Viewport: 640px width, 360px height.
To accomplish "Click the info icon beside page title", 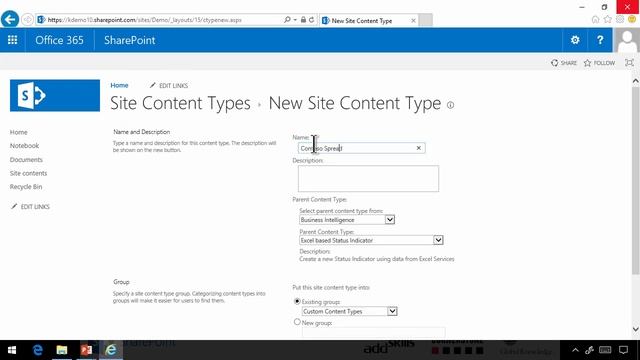I will pos(450,105).
